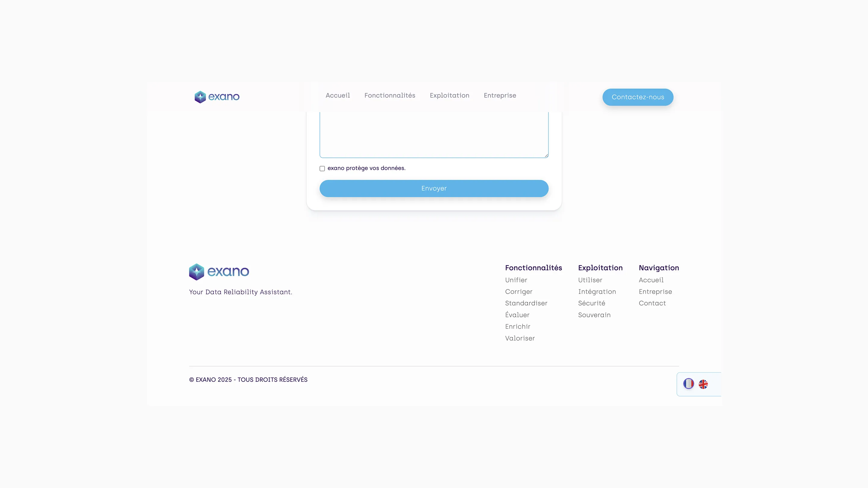Click the Valoriser footer link
This screenshot has width=868, height=488.
click(520, 338)
